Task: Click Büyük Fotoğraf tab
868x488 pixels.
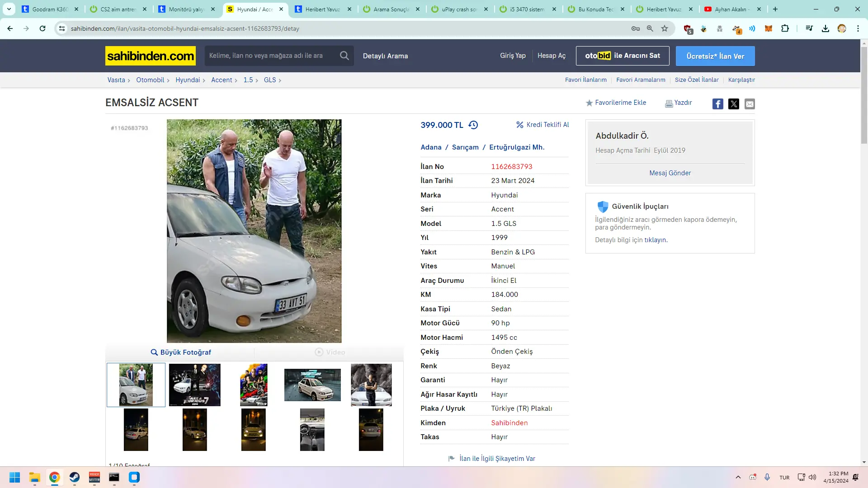Action: click(181, 352)
